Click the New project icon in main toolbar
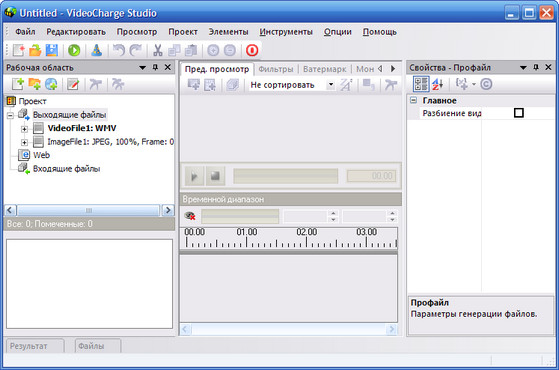559x370 pixels. pos(18,50)
